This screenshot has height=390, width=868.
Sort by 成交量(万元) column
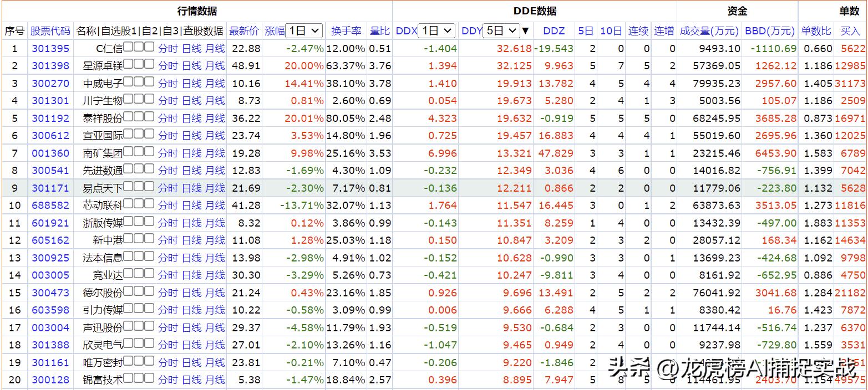(709, 31)
